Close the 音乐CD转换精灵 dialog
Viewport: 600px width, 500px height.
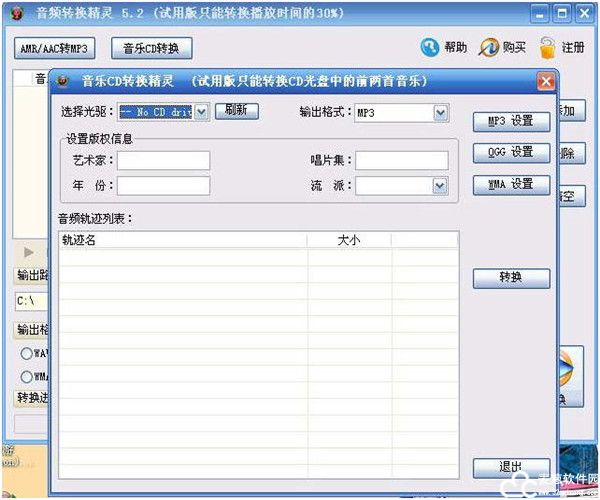click(546, 81)
